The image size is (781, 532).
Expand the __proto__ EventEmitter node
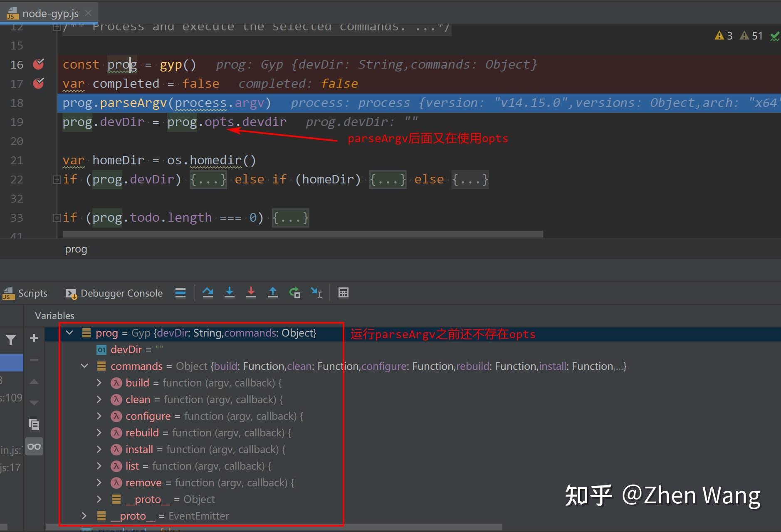click(x=84, y=516)
